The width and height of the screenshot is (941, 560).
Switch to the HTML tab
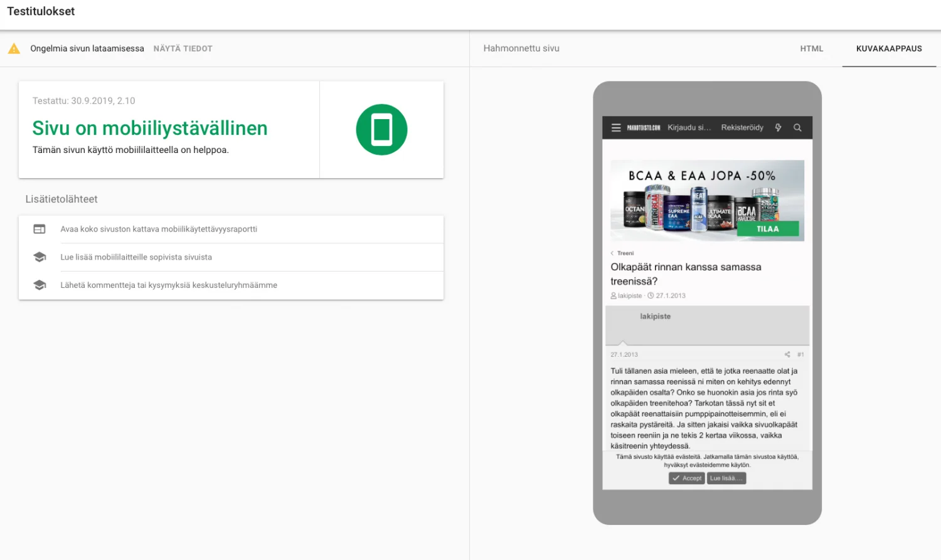[811, 49]
